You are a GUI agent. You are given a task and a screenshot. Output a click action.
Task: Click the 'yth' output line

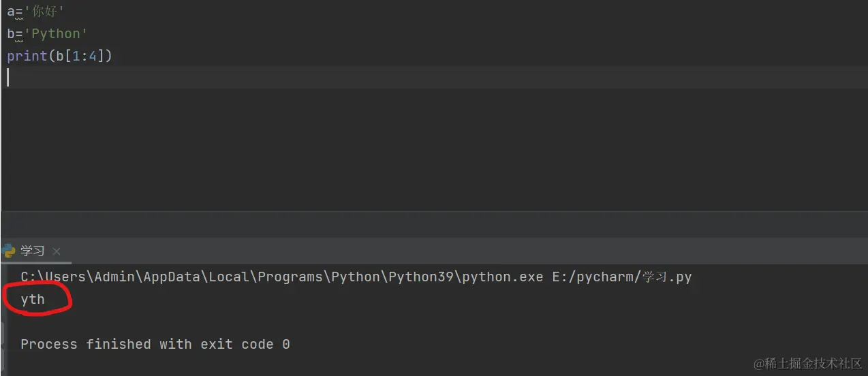pos(33,300)
